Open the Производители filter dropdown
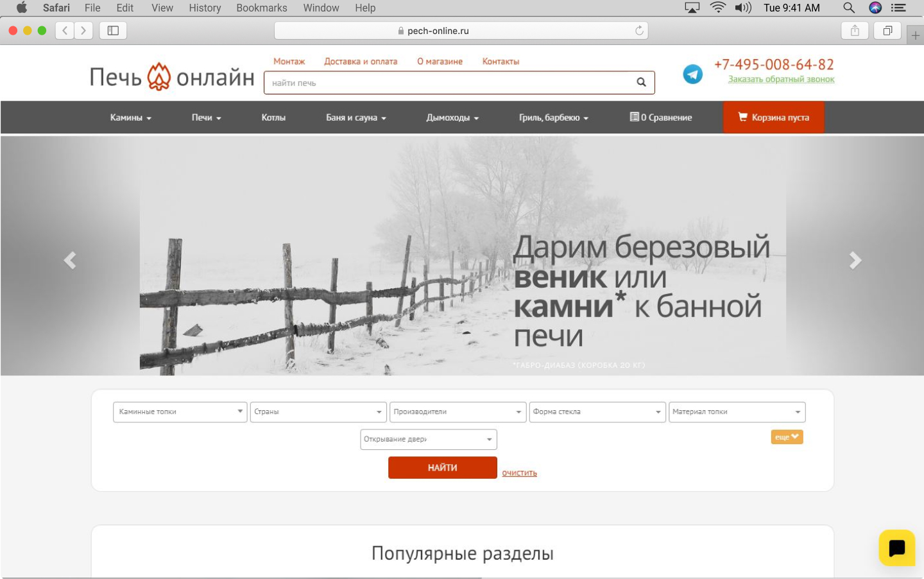This screenshot has height=579, width=924. coord(458,412)
